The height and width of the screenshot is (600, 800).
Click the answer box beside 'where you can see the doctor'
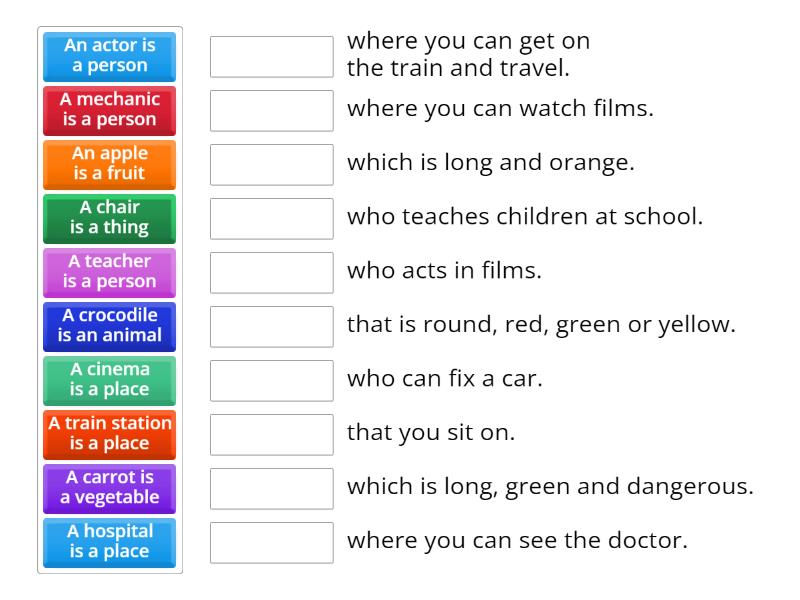click(271, 543)
